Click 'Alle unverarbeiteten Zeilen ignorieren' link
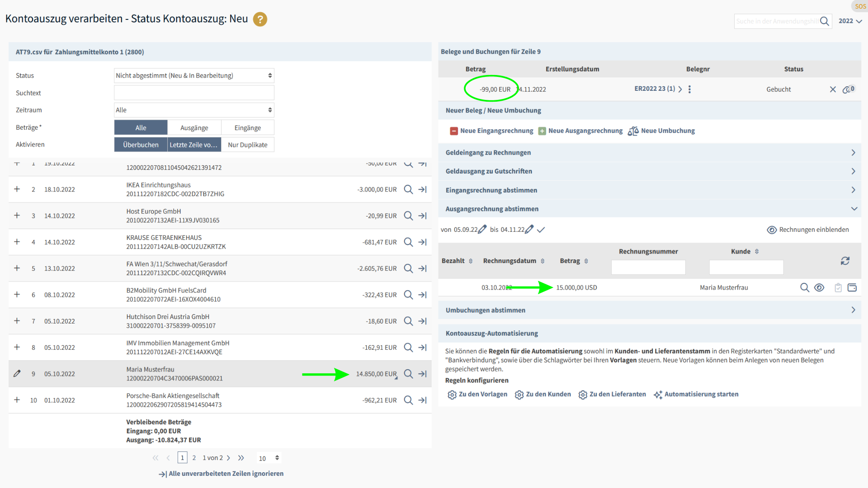The height and width of the screenshot is (488, 868). [221, 474]
